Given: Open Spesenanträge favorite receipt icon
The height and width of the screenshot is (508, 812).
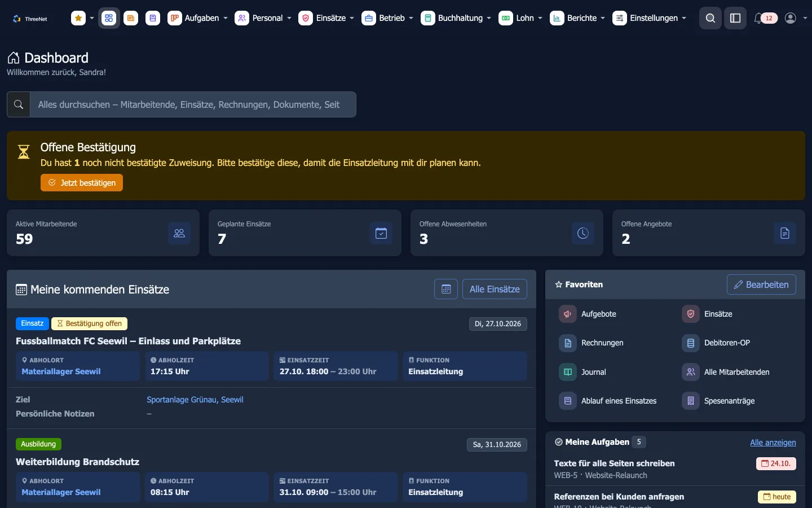Looking at the screenshot, I should coord(691,401).
